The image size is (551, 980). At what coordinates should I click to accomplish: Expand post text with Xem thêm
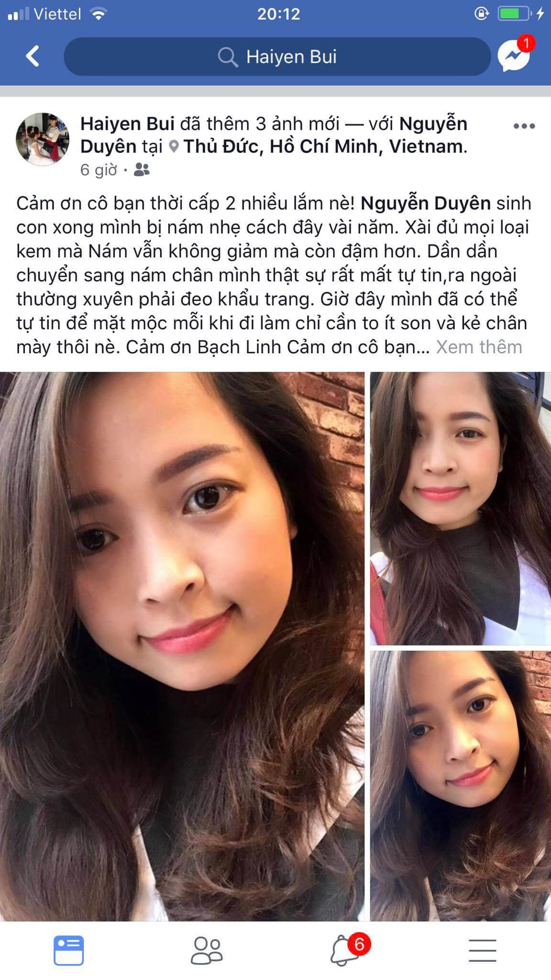pos(479,347)
